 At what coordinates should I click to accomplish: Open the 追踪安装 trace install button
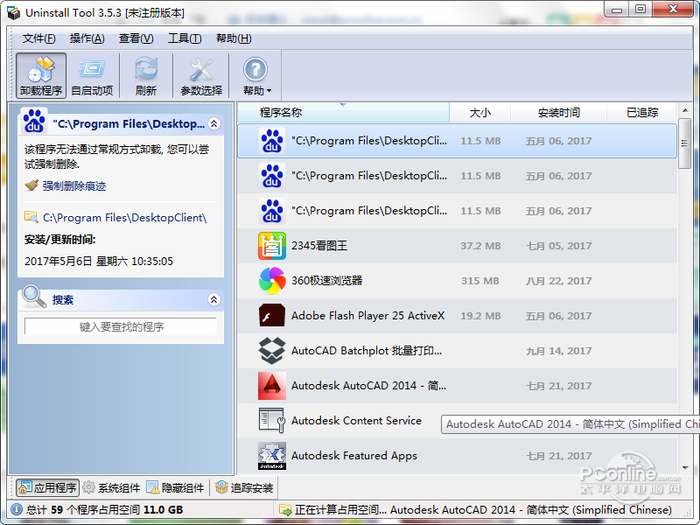coord(244,488)
